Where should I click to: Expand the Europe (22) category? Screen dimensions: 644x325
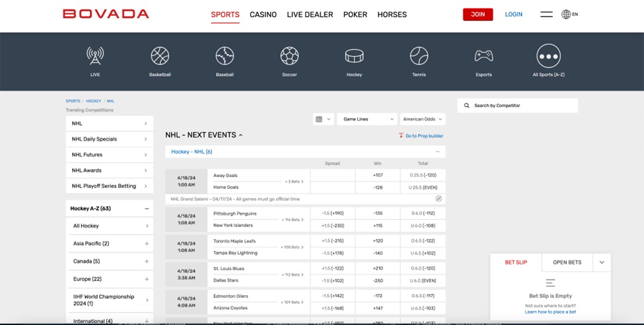(147, 279)
